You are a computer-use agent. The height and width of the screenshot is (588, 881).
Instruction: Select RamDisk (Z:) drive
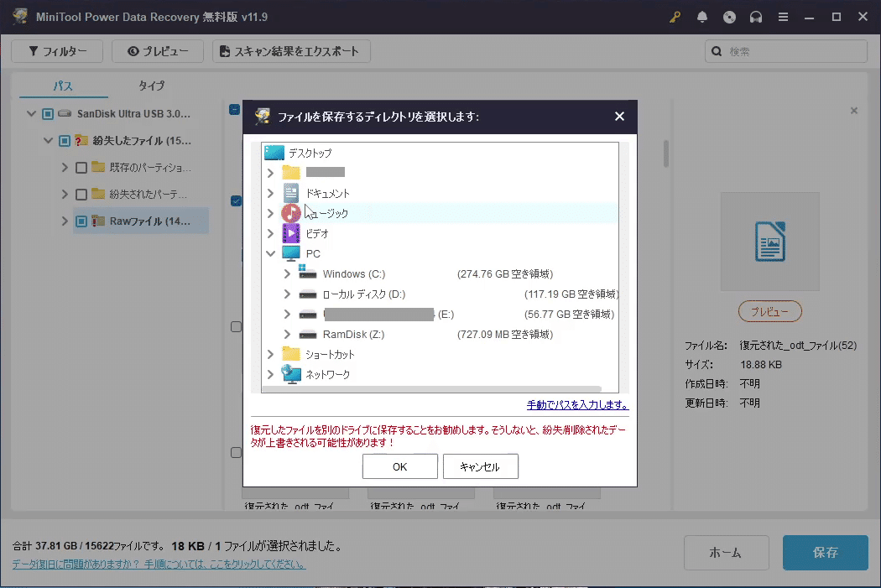click(353, 335)
